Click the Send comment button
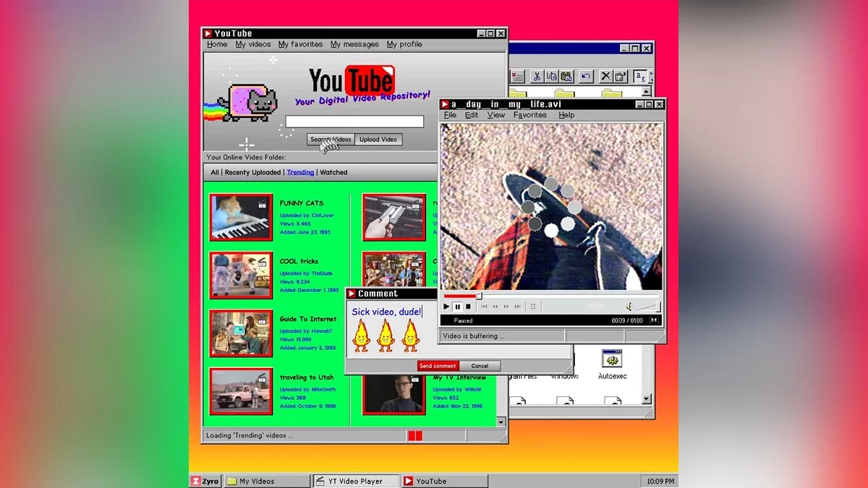 (438, 366)
